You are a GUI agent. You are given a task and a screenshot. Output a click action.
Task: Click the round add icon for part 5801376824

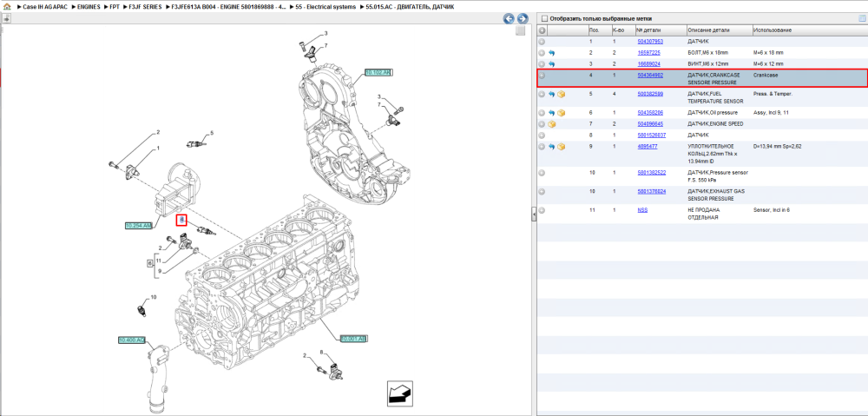click(x=542, y=192)
